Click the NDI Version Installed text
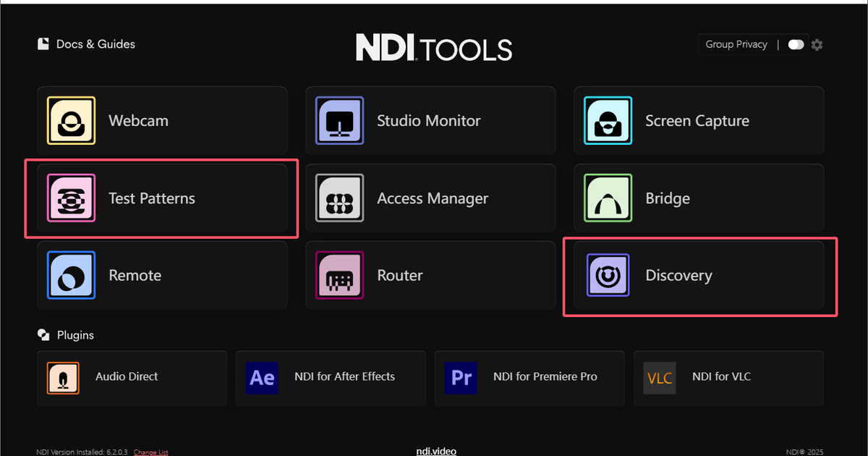868x456 pixels. point(82,452)
